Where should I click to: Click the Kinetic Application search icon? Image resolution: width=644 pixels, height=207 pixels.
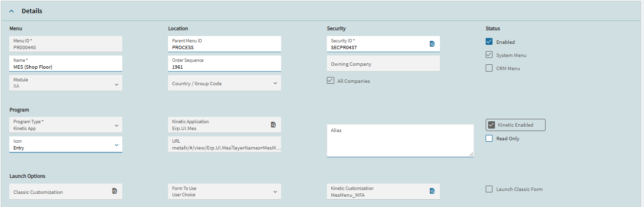pos(273,125)
